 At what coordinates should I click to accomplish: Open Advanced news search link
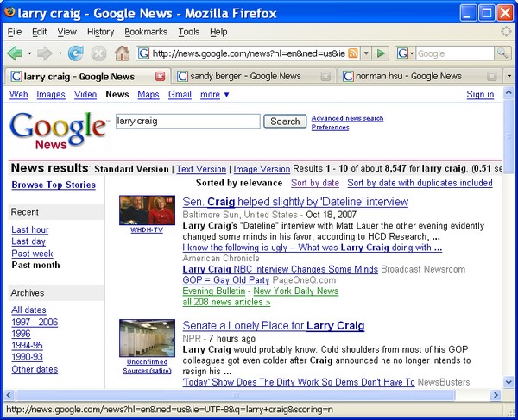click(347, 118)
